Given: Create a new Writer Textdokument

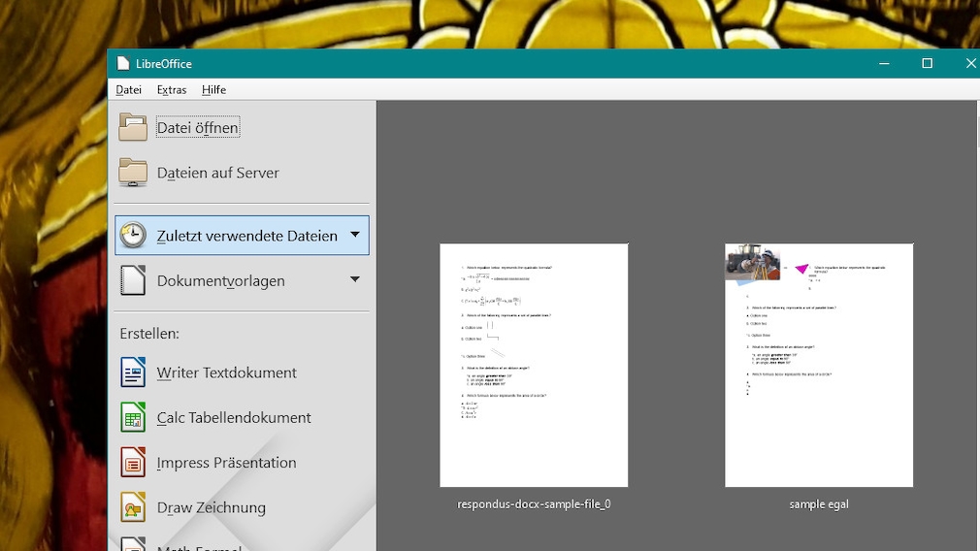Looking at the screenshot, I should tap(226, 373).
